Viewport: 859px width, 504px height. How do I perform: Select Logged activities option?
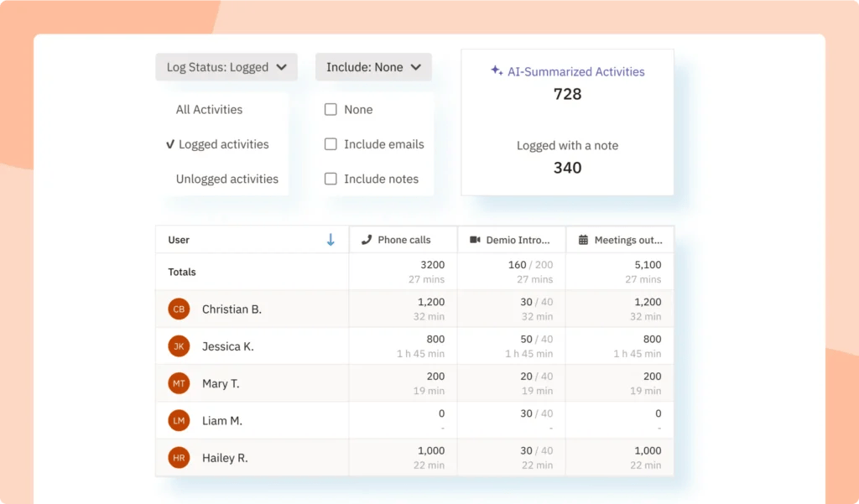point(217,144)
